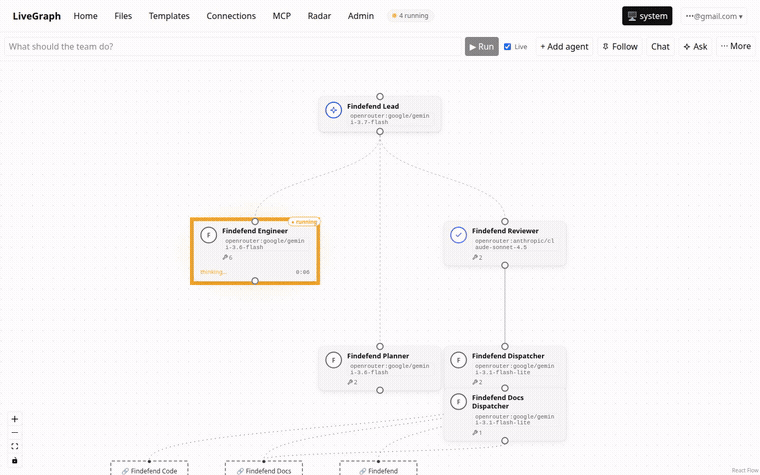Select the Findefend Lead node title
Viewport: 760px width, 475px height.
pos(373,106)
